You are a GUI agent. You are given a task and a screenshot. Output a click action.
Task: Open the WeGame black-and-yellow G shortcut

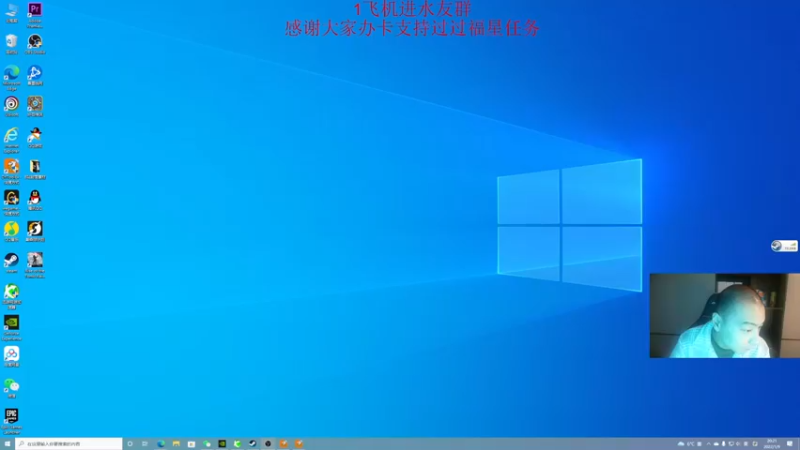click(x=11, y=203)
